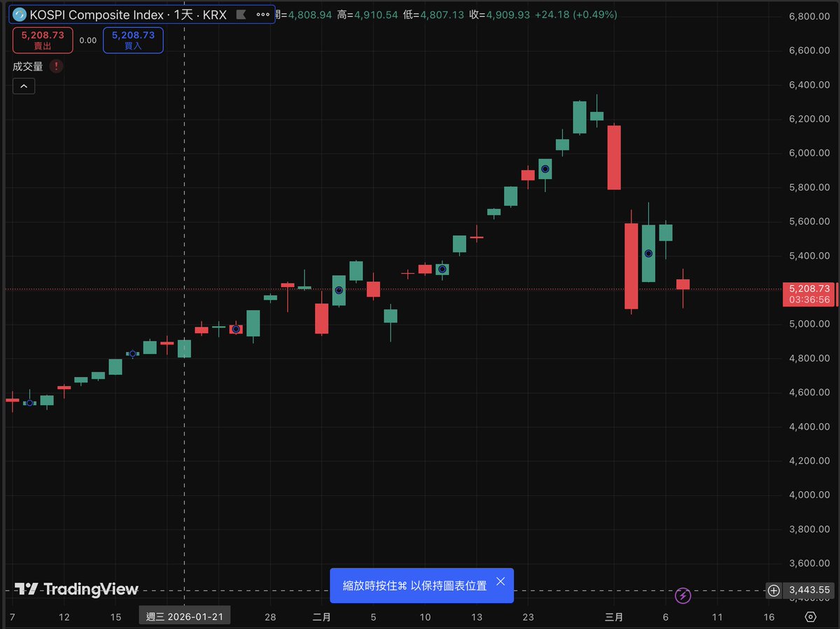The image size is (840, 629).
Task: Click the 3,443.55 crosshair price label
Action: point(809,591)
